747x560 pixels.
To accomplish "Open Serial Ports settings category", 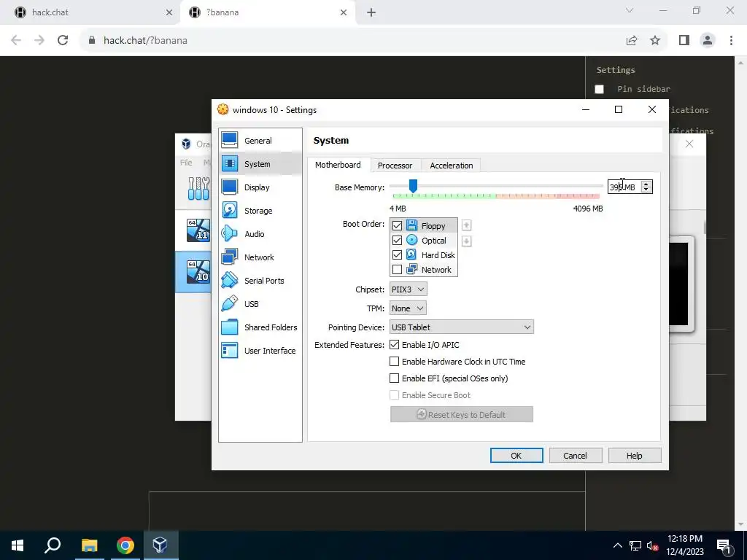I will [x=260, y=281].
